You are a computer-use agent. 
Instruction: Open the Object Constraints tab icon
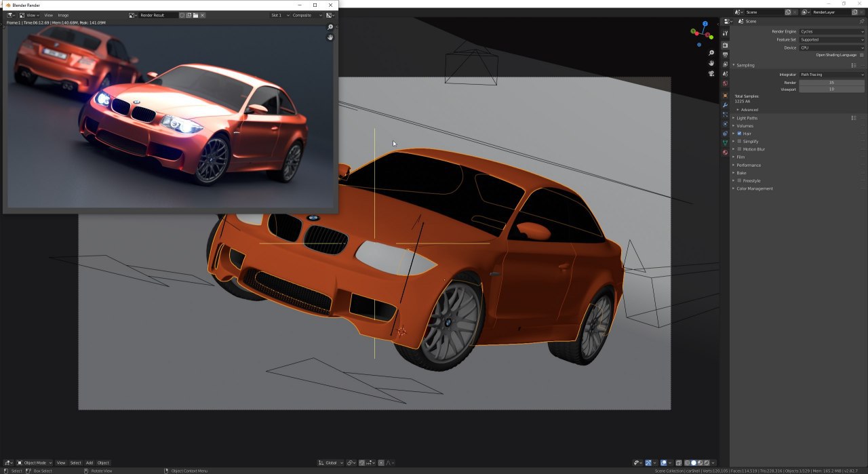(x=725, y=134)
